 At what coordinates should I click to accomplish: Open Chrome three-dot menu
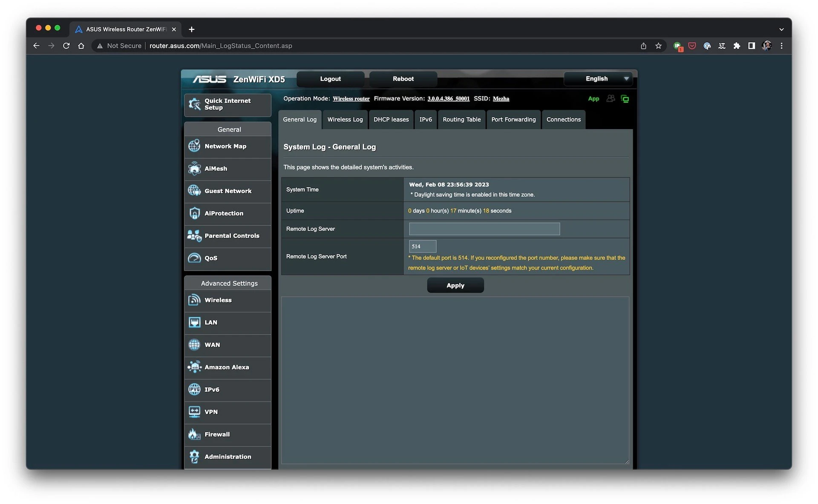[x=781, y=46]
